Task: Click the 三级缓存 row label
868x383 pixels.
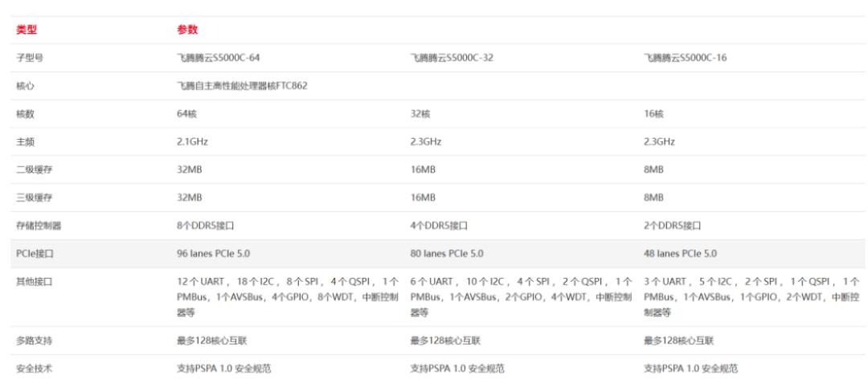Action: [35, 198]
